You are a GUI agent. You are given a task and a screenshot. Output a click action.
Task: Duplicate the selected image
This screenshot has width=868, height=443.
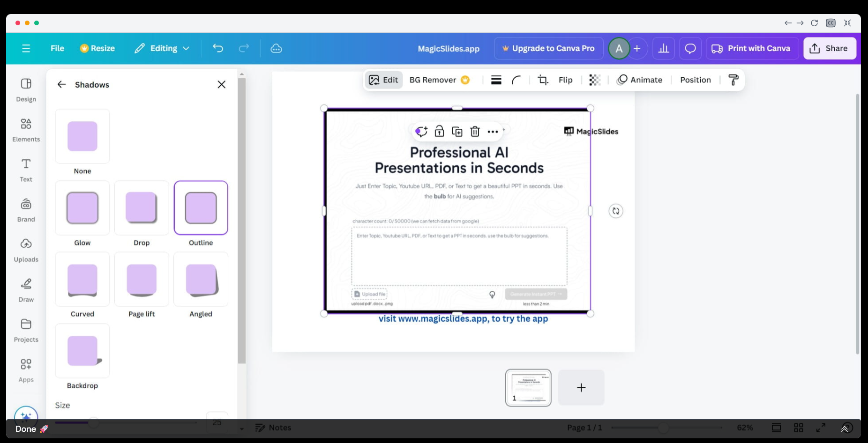457,132
